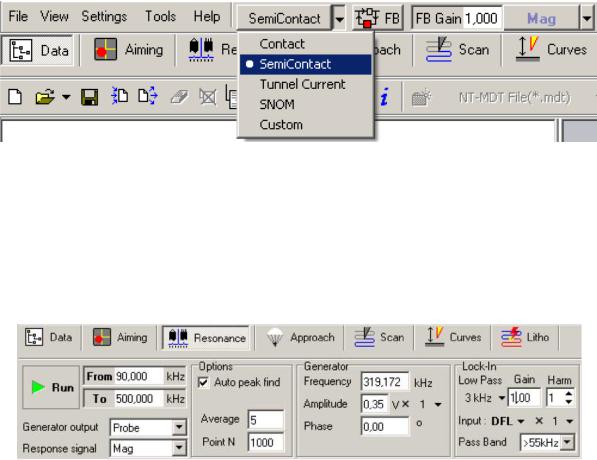Click Data icon in the Resonance panel tabs

[34, 337]
